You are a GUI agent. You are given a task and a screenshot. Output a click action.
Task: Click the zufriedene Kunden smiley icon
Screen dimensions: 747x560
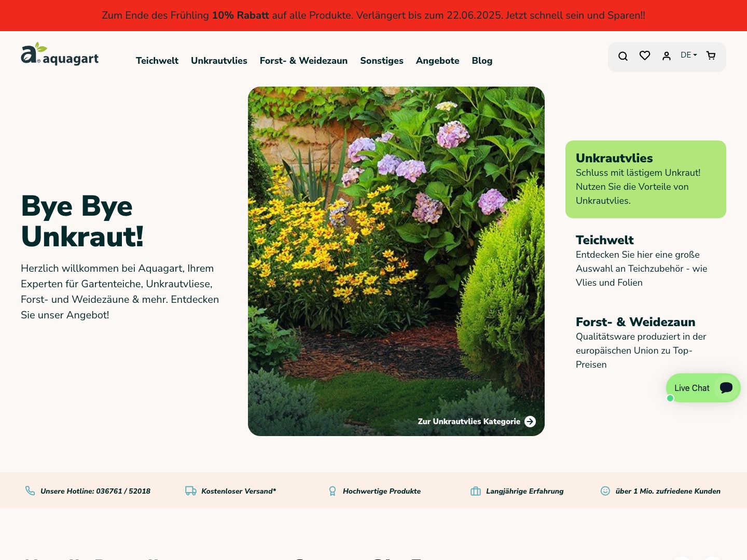605,491
